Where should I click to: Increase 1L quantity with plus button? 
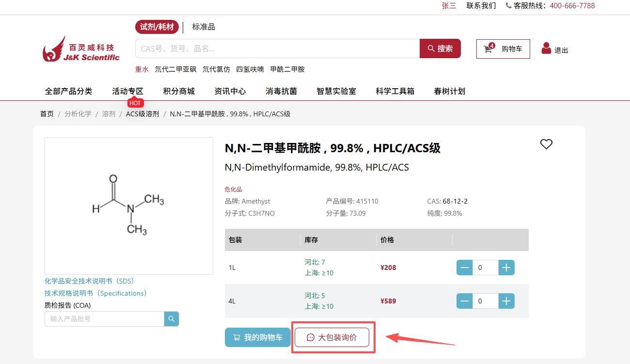(506, 268)
